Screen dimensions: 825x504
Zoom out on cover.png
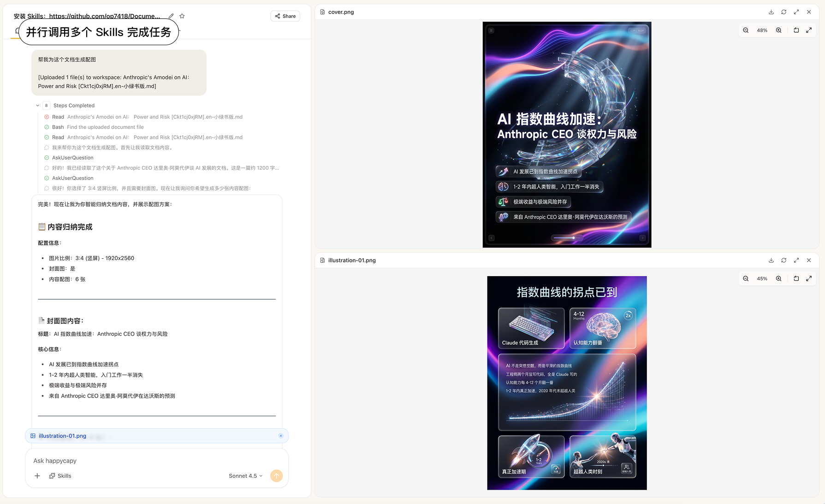coord(746,30)
